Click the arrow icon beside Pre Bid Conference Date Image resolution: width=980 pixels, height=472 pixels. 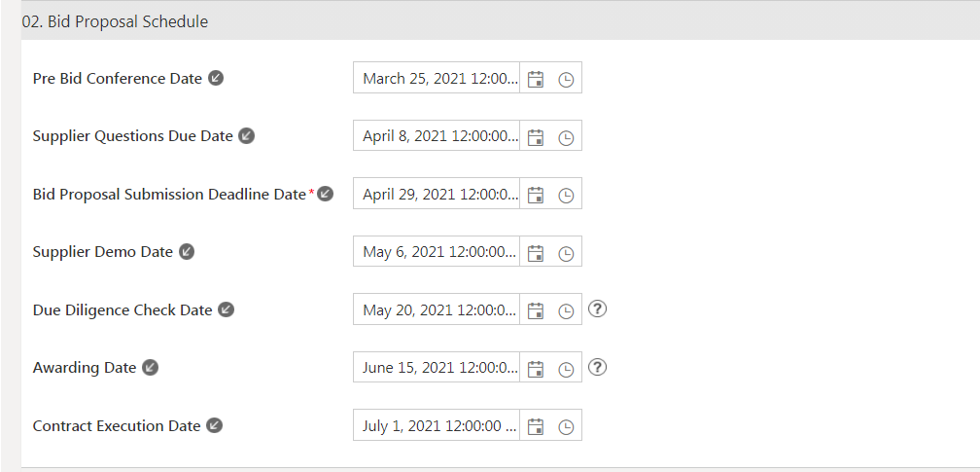[216, 79]
